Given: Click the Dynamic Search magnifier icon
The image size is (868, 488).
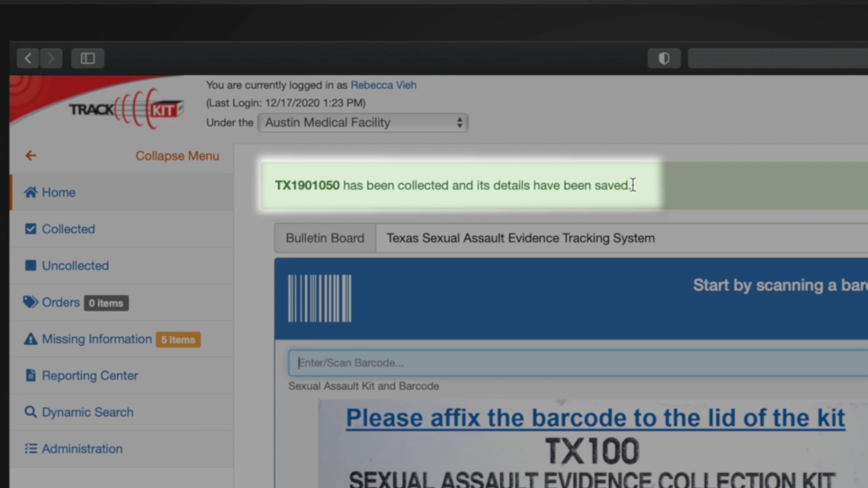Looking at the screenshot, I should coord(31,412).
